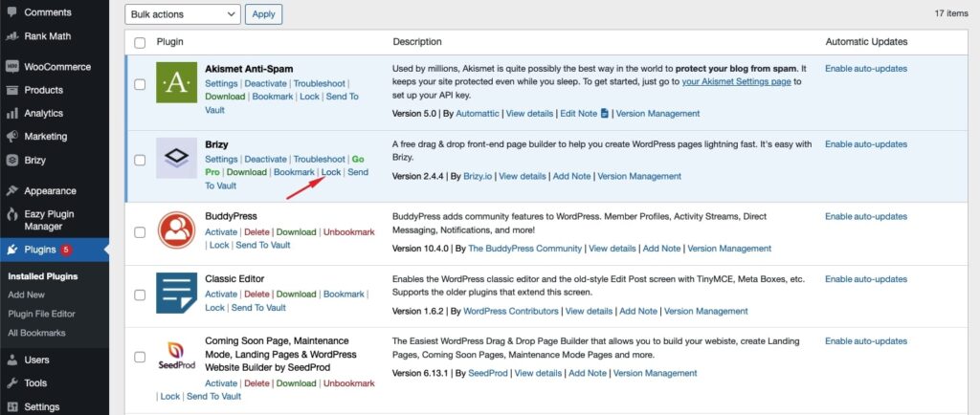Click the Plugins plug icon

click(x=11, y=250)
